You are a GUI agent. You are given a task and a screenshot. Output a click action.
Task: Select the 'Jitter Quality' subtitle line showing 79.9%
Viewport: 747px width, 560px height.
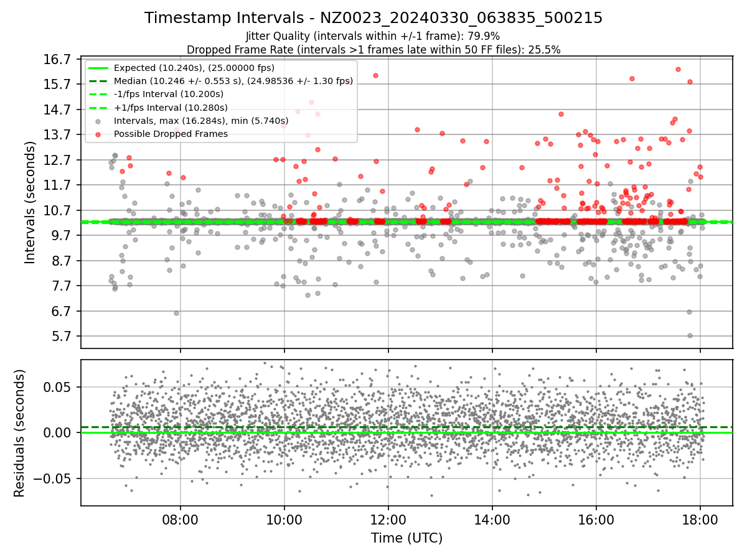[374, 36]
